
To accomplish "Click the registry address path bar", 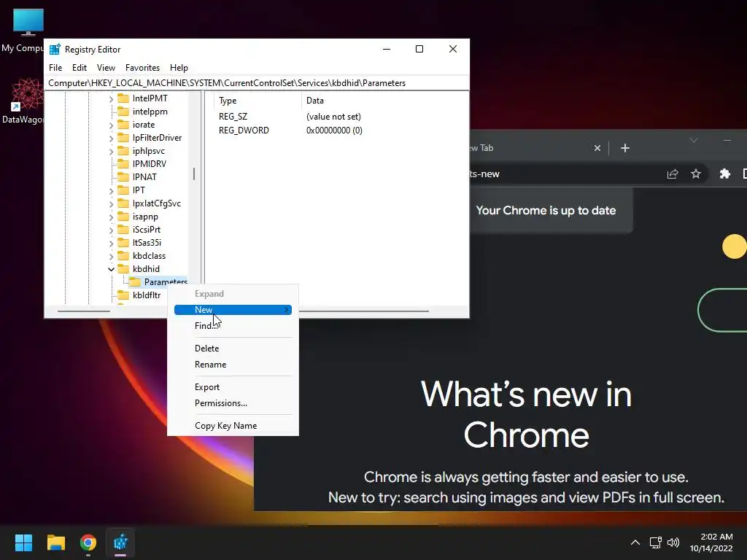I will click(257, 83).
